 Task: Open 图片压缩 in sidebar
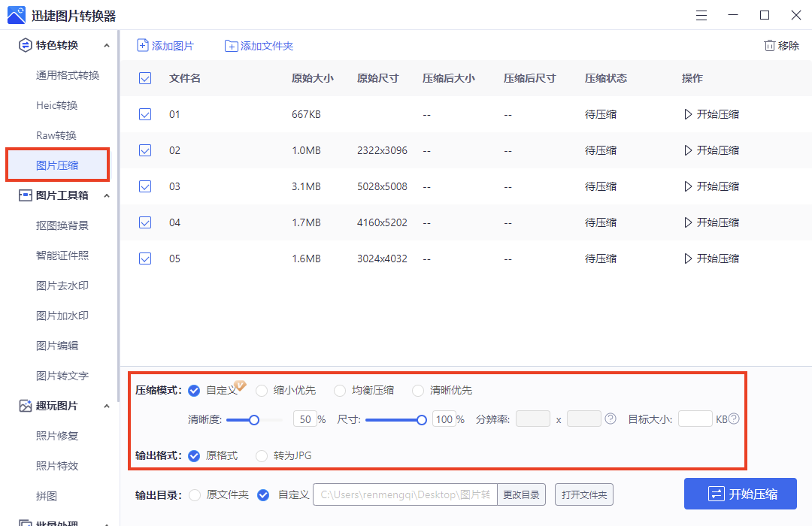57,165
